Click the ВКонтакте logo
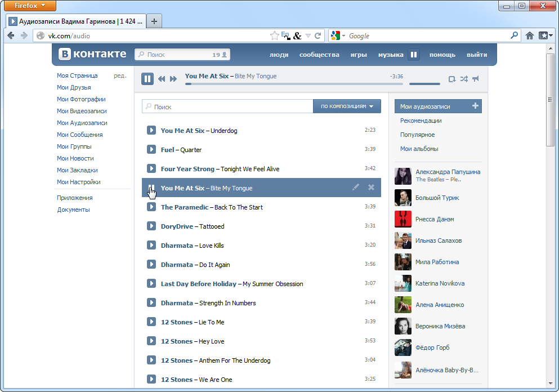 click(x=93, y=54)
